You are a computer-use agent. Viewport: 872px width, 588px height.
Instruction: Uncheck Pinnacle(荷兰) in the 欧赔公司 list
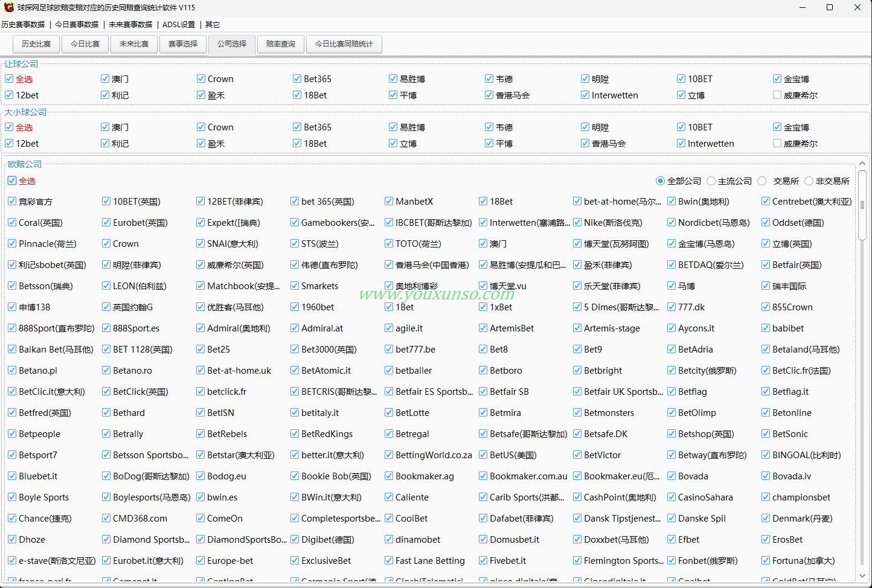pyautogui.click(x=12, y=243)
